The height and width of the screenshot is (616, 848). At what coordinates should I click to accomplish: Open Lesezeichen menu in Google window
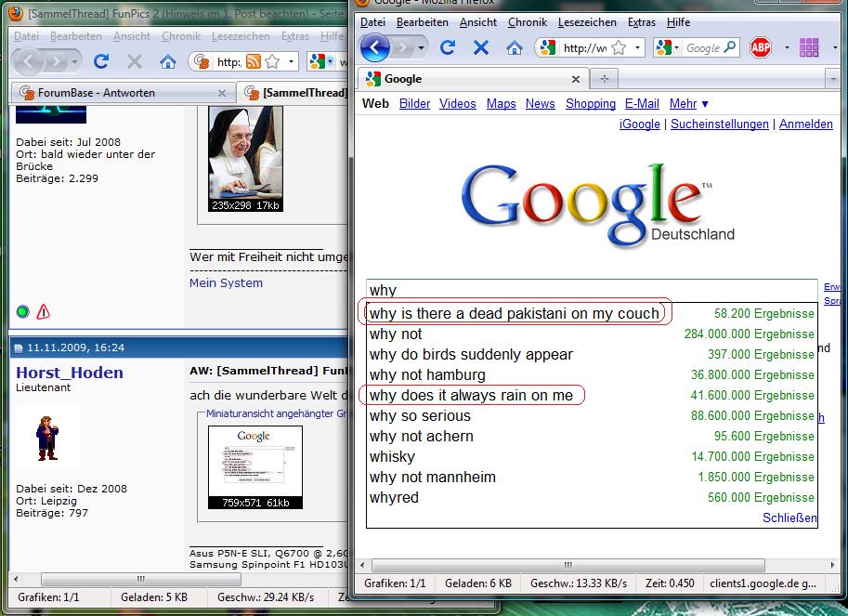point(587,22)
